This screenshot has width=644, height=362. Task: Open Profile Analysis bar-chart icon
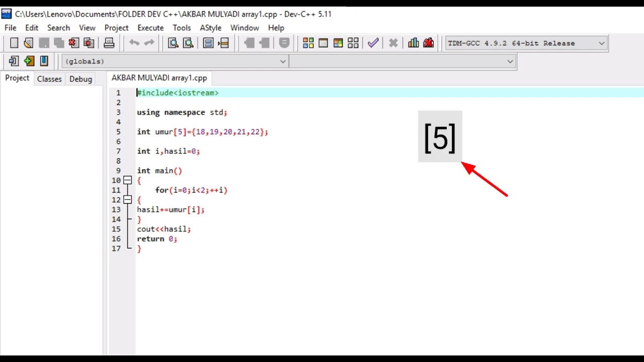tap(414, 43)
